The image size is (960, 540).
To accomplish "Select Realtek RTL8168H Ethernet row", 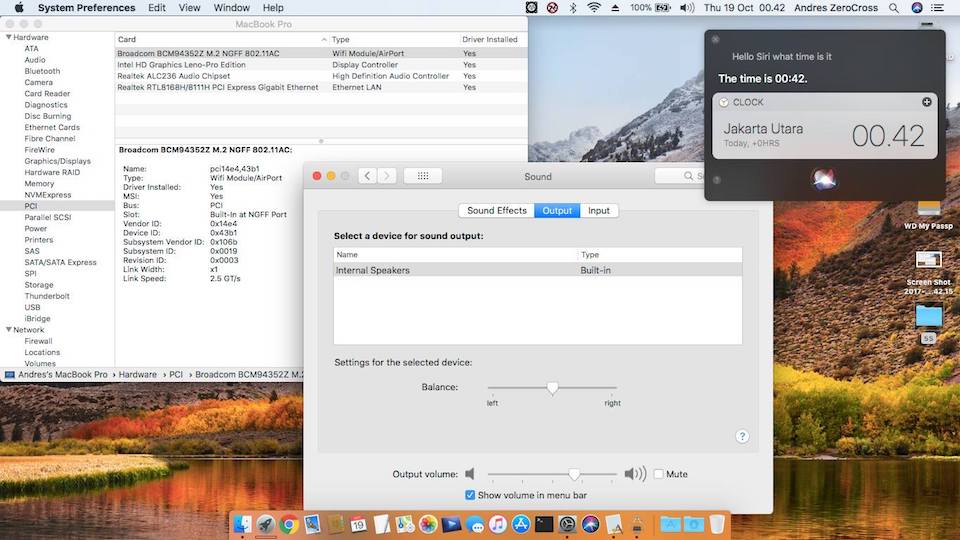I will pyautogui.click(x=321, y=87).
